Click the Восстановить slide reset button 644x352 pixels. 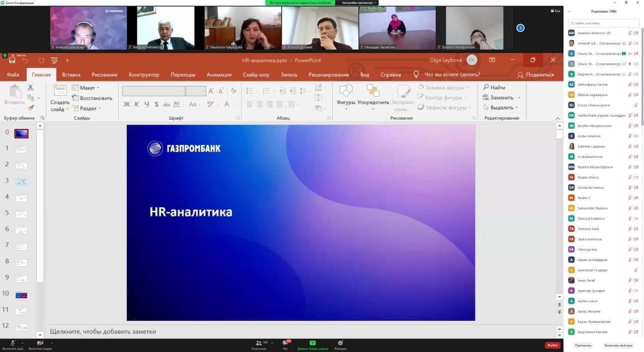[92, 98]
